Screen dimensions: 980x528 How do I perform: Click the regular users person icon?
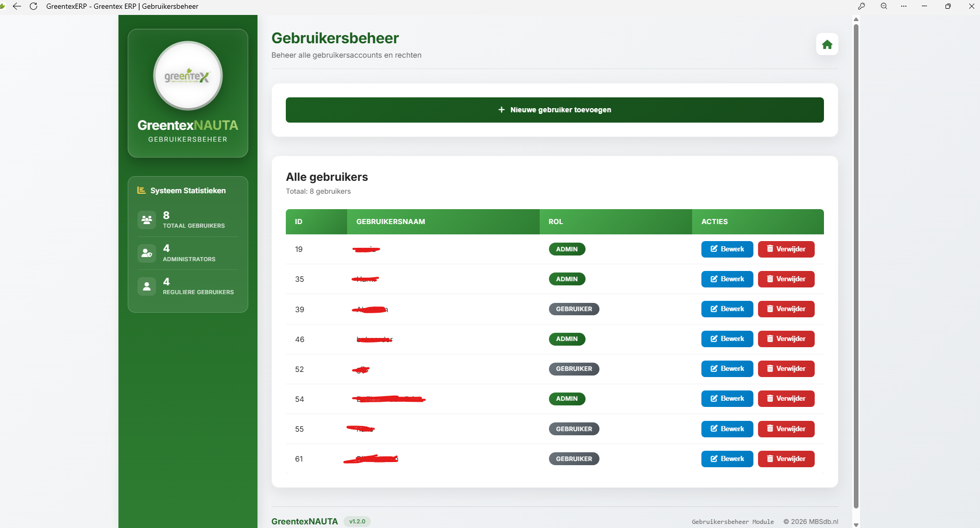click(147, 286)
